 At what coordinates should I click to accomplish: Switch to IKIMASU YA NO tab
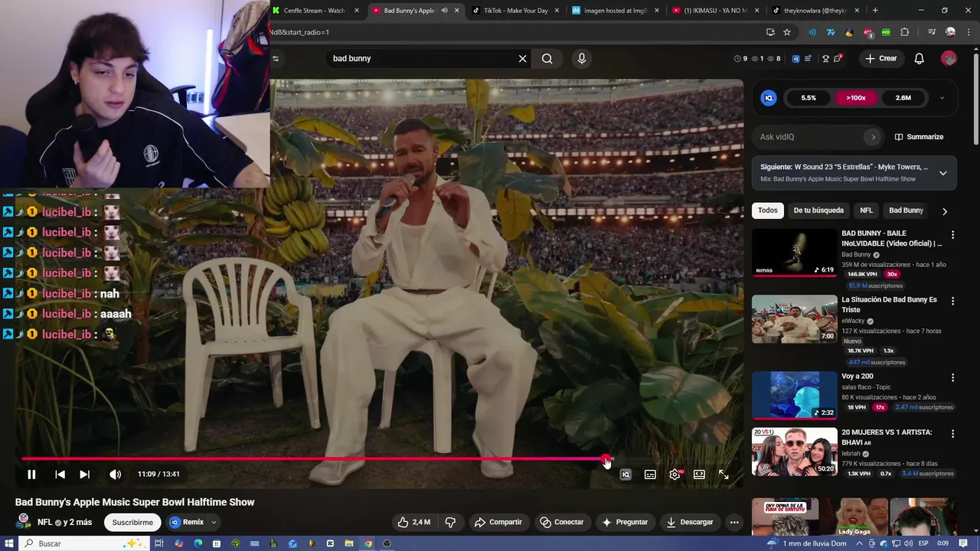coord(716,11)
